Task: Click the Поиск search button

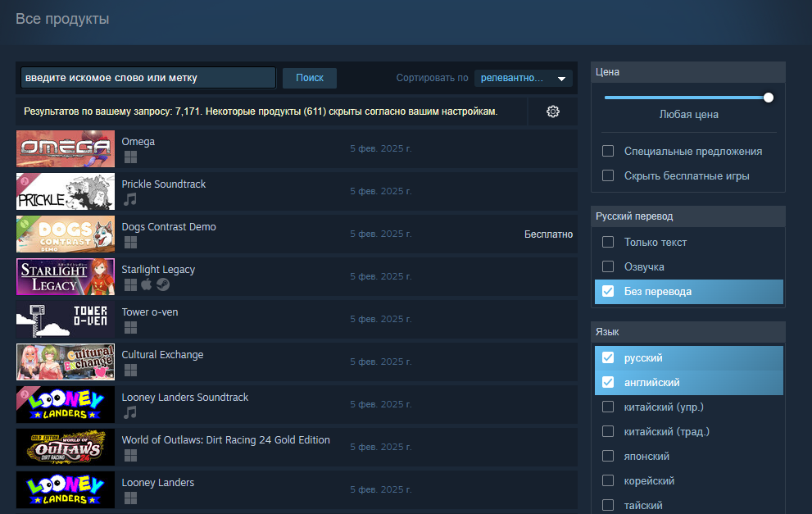Action: [x=310, y=78]
